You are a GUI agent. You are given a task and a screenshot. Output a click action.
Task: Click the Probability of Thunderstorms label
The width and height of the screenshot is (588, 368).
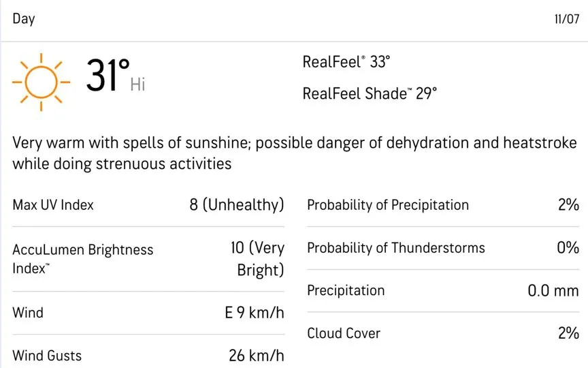(x=396, y=248)
